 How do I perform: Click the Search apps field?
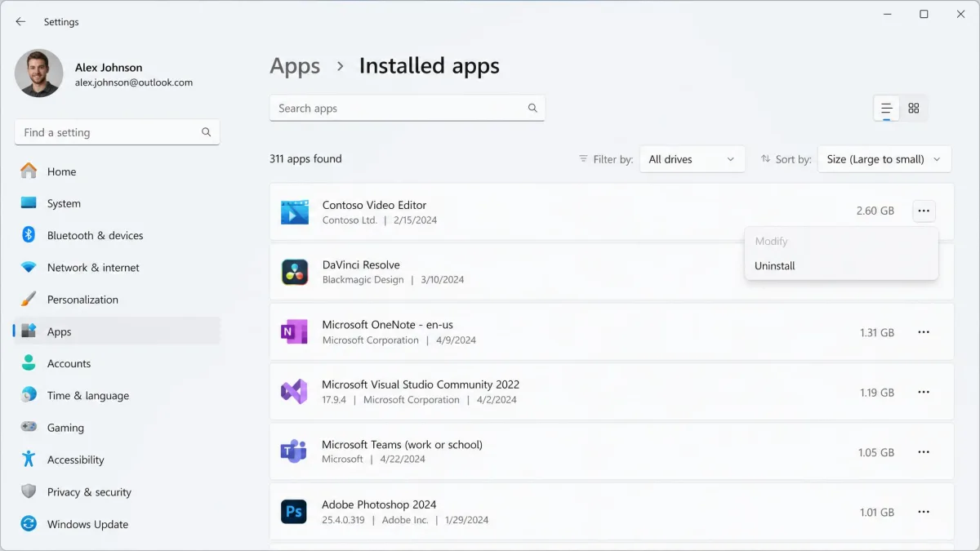(407, 108)
